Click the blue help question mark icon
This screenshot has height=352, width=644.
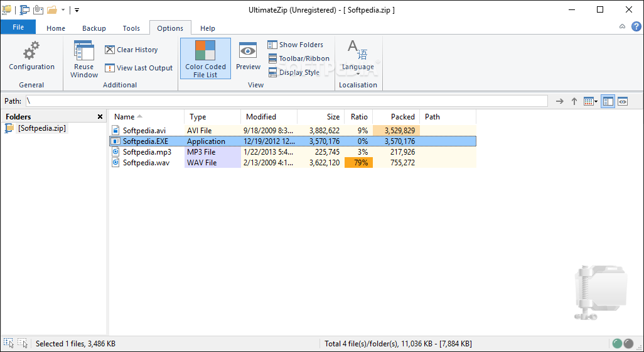[636, 27]
